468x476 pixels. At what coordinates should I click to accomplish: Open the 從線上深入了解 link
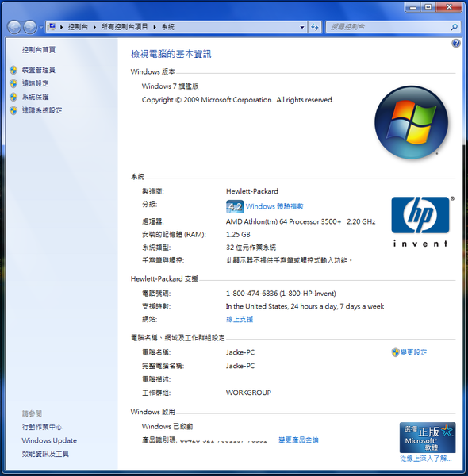(x=425, y=459)
